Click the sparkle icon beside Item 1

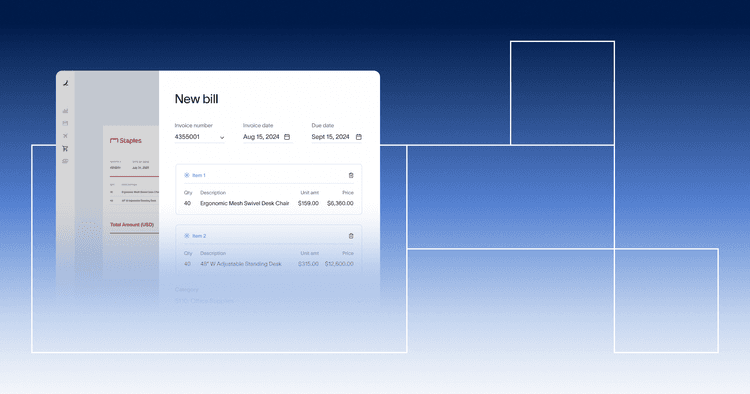click(187, 175)
